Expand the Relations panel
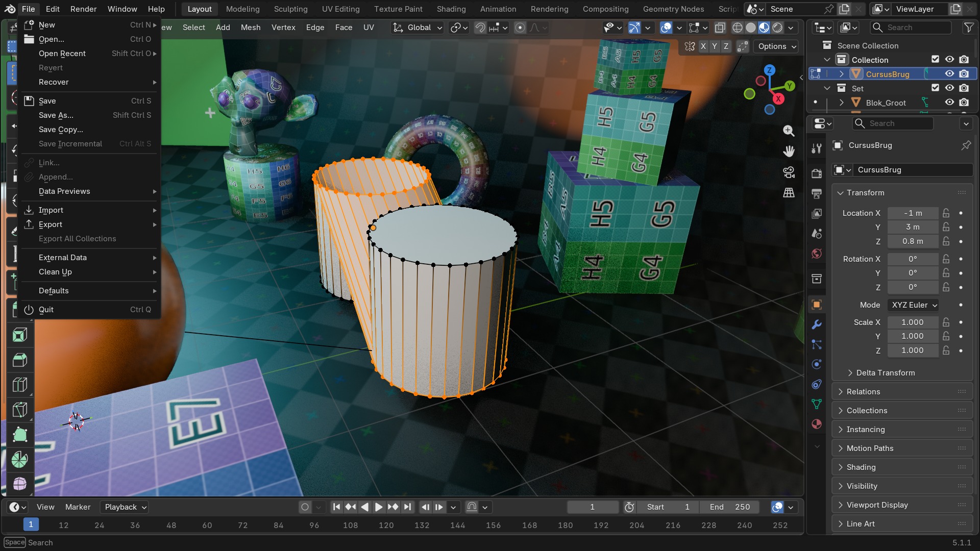The height and width of the screenshot is (551, 980). click(902, 392)
